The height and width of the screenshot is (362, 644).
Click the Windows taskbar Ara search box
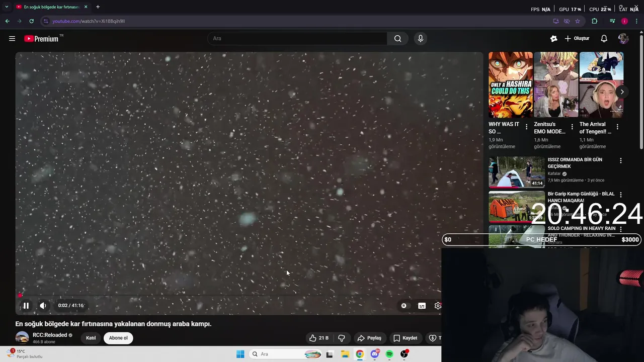(x=285, y=354)
